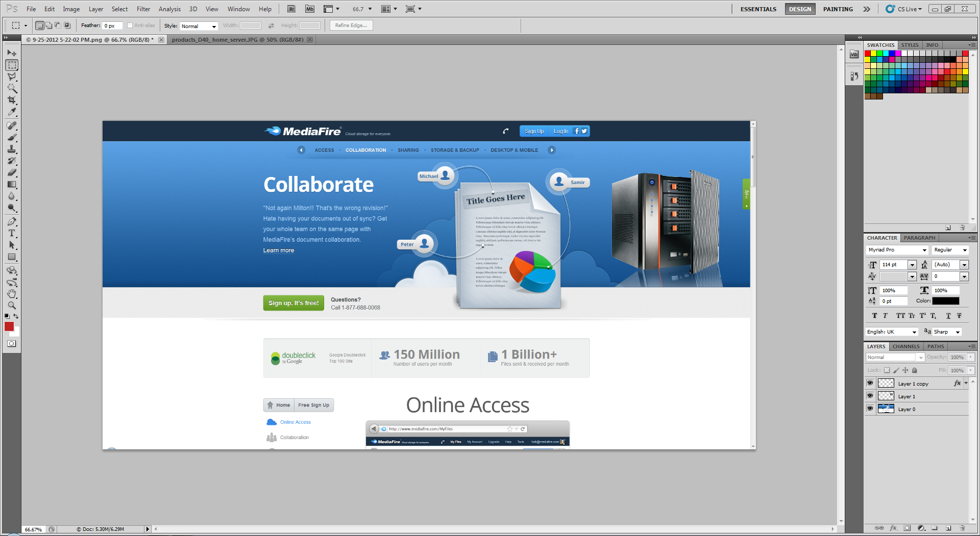Select the Crop tool

tap(12, 100)
